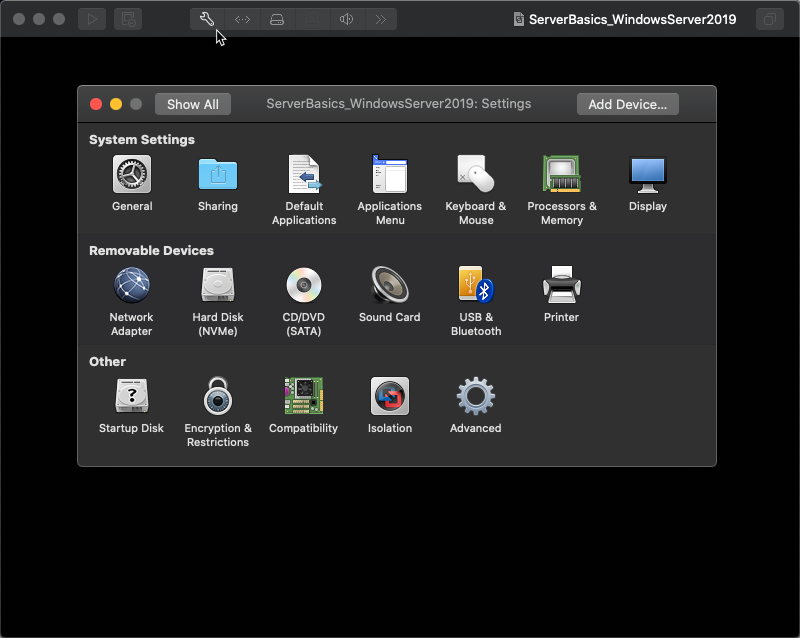Open Processors & Memory settings
The image size is (800, 638).
562,175
